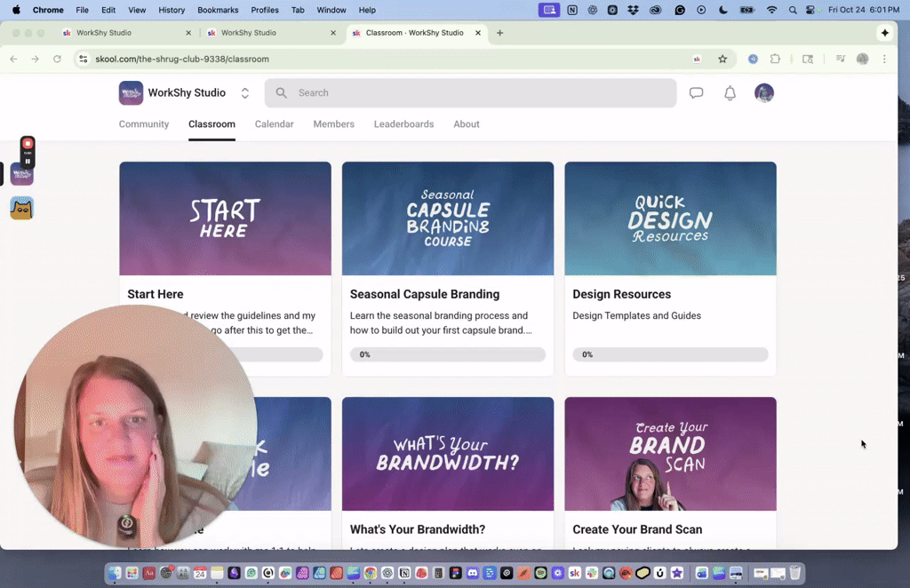Open the chat messages icon
Viewport: 910px width, 588px height.
pos(696,92)
